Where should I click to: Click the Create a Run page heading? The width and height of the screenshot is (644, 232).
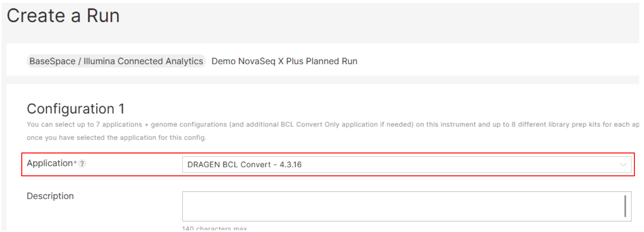[63, 16]
